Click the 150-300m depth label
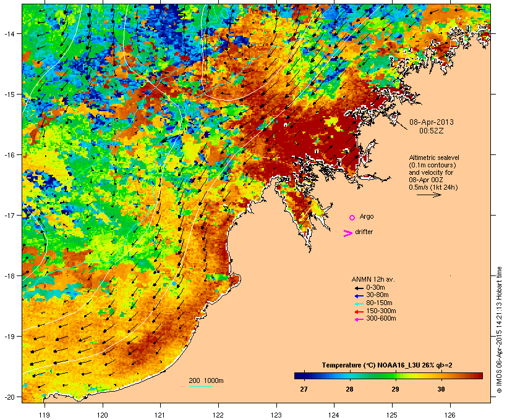The height and width of the screenshot is (420, 507). click(381, 311)
